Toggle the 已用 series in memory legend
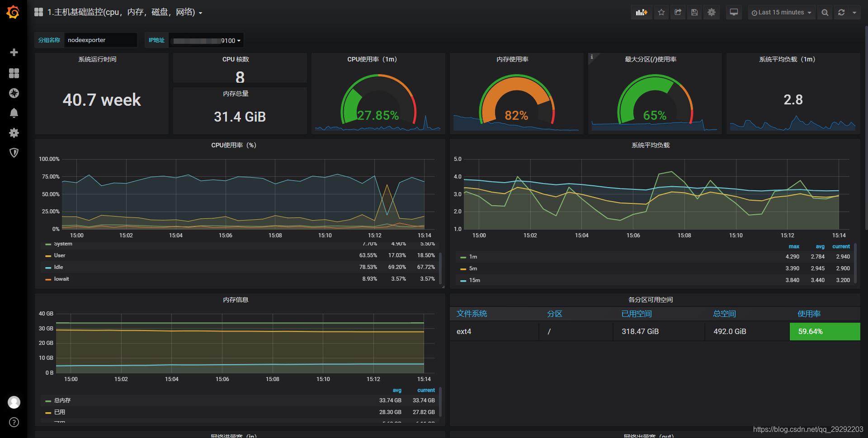The image size is (868, 438). (60, 412)
